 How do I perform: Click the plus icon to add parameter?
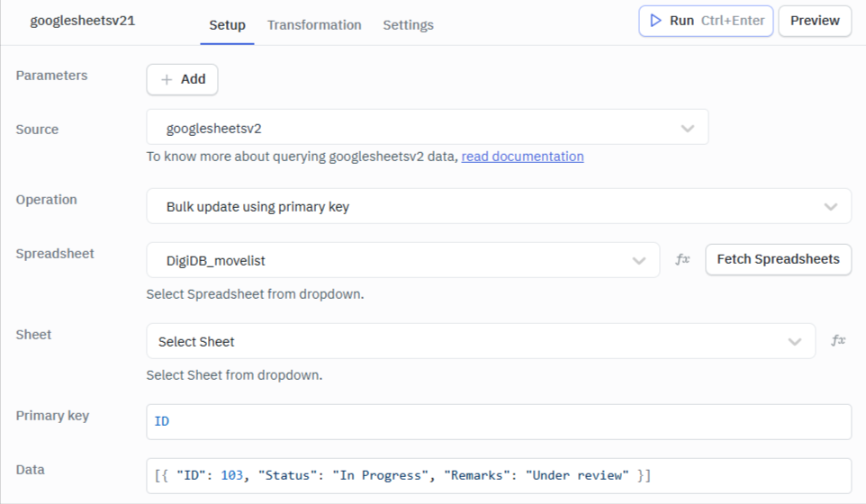click(x=167, y=79)
